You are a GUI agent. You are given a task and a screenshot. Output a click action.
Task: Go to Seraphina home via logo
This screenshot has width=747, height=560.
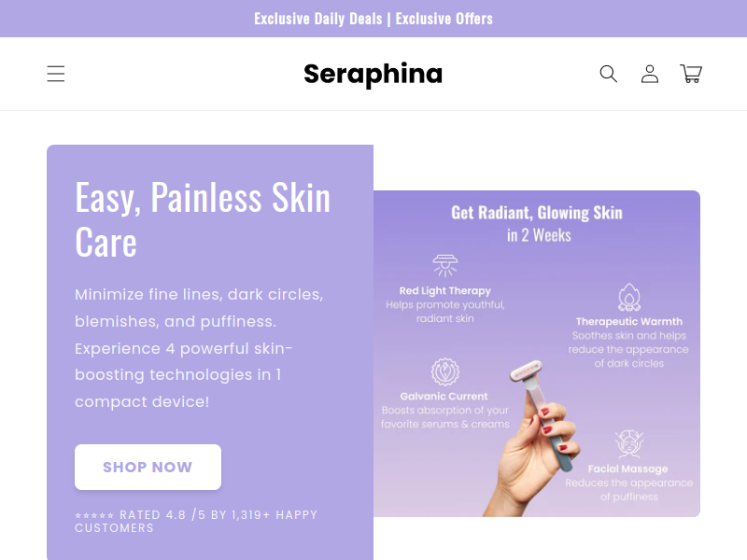[x=373, y=75]
